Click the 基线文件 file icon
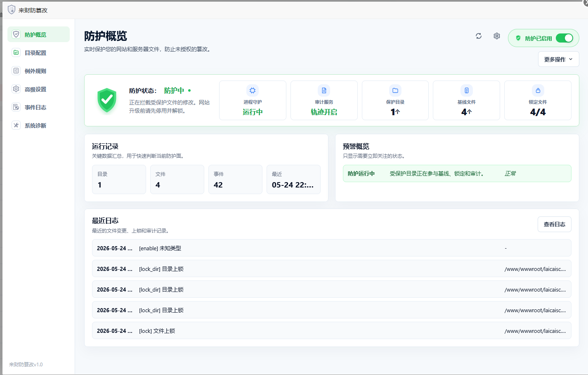The height and width of the screenshot is (375, 588). pyautogui.click(x=467, y=90)
